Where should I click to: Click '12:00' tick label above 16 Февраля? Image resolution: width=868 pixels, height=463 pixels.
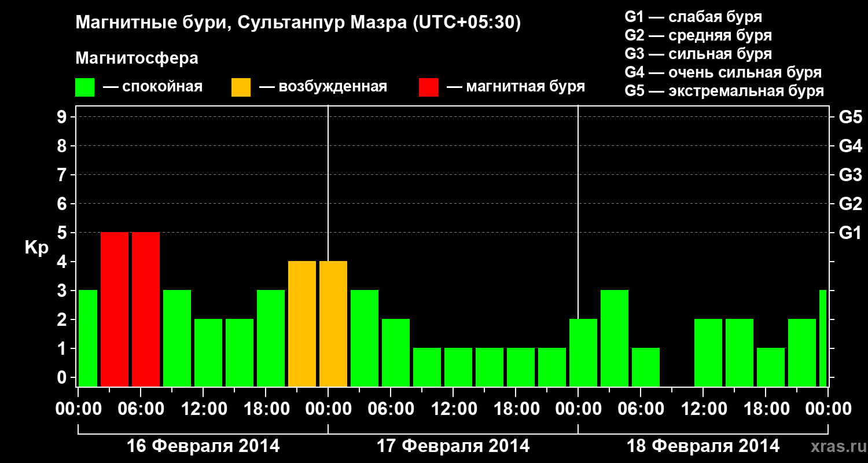[x=203, y=409]
